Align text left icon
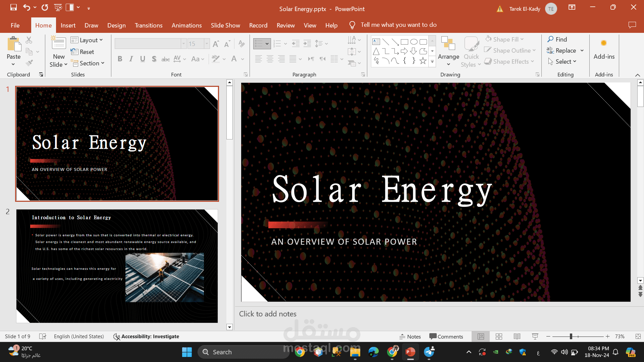 (x=258, y=59)
